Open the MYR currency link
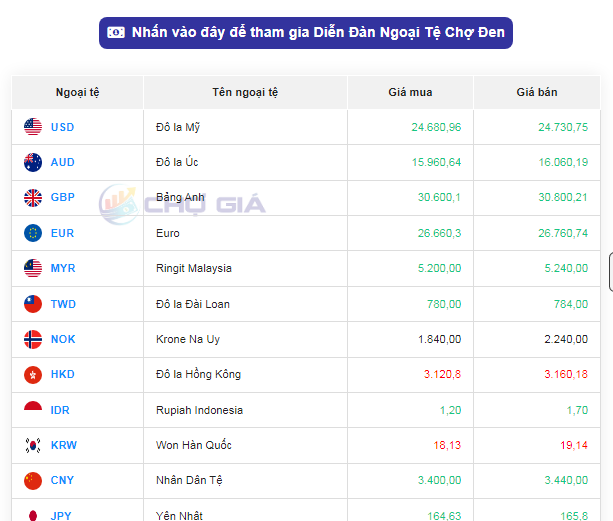Screen dimensions: 613x521 point(63,268)
